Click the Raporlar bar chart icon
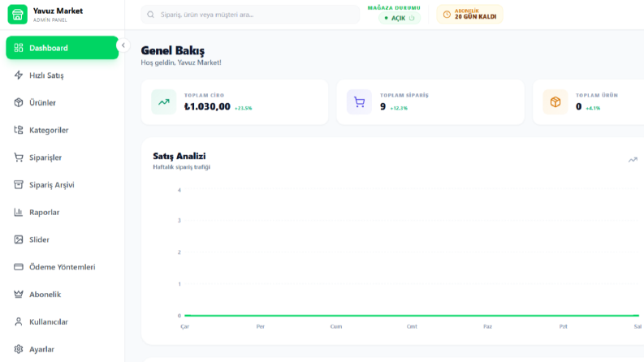The height and width of the screenshot is (362, 644). pyautogui.click(x=19, y=212)
